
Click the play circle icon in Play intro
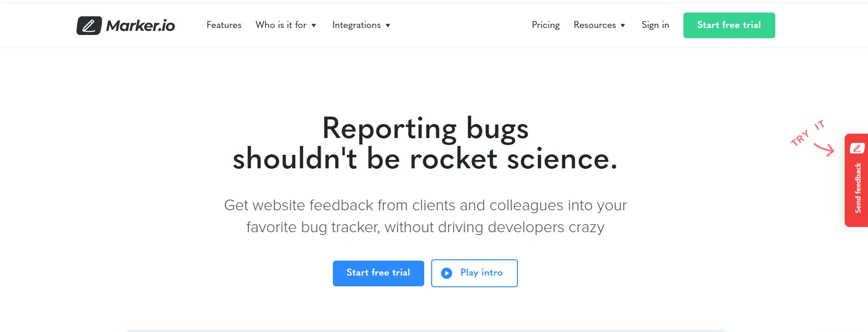coord(447,273)
